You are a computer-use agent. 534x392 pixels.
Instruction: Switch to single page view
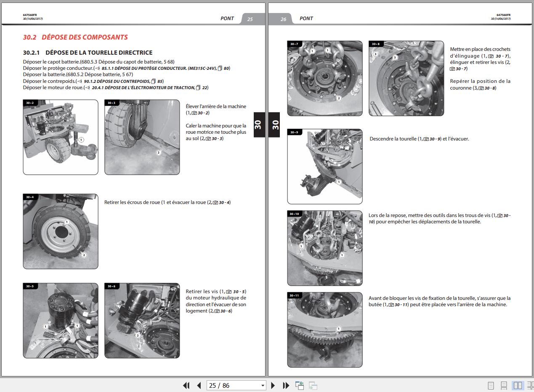[491, 385]
